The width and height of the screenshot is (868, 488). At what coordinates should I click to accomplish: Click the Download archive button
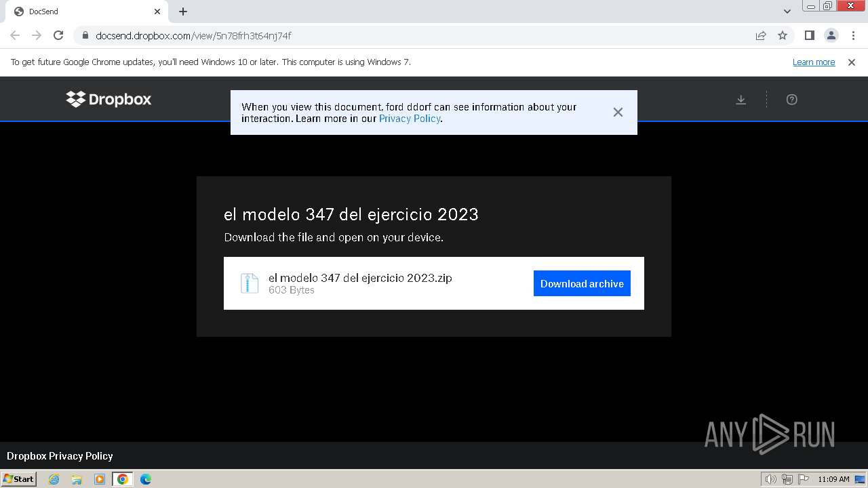coord(582,283)
